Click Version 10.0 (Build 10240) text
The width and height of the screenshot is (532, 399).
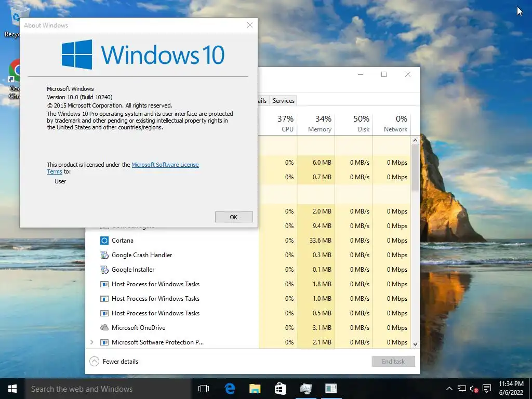coord(79,97)
